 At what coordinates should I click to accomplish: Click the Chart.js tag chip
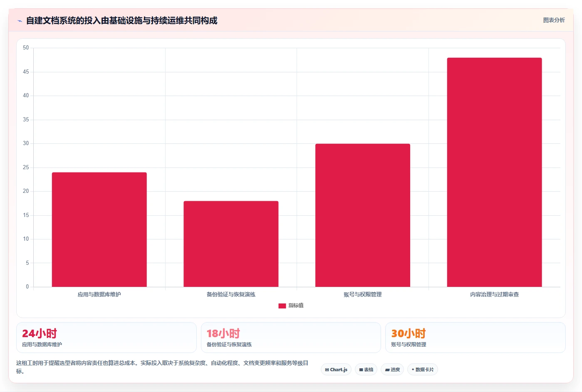click(x=336, y=370)
